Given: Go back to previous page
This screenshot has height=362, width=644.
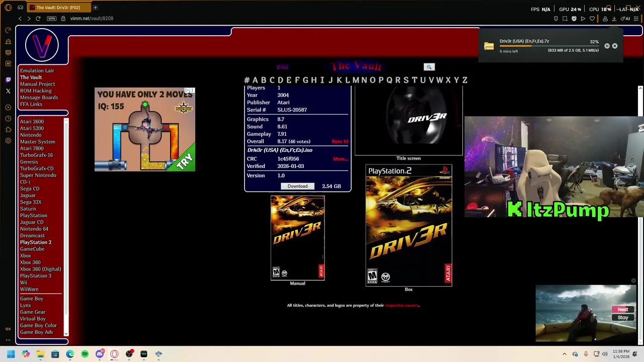Looking at the screenshot, I should pyautogui.click(x=20, y=19).
